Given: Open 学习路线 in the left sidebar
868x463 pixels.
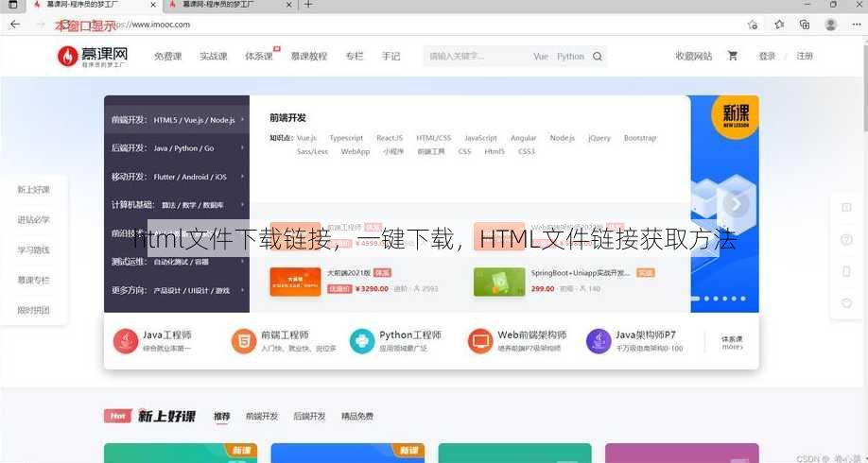Looking at the screenshot, I should click(x=33, y=250).
